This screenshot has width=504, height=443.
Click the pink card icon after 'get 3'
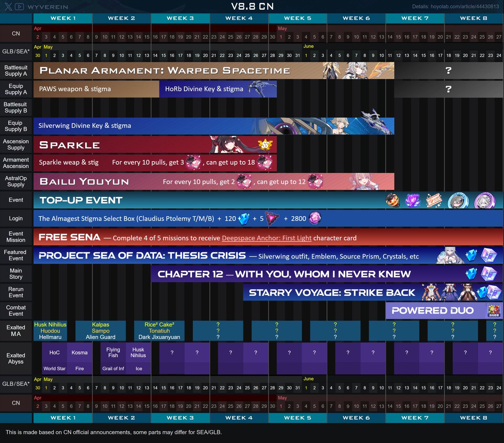click(193, 162)
